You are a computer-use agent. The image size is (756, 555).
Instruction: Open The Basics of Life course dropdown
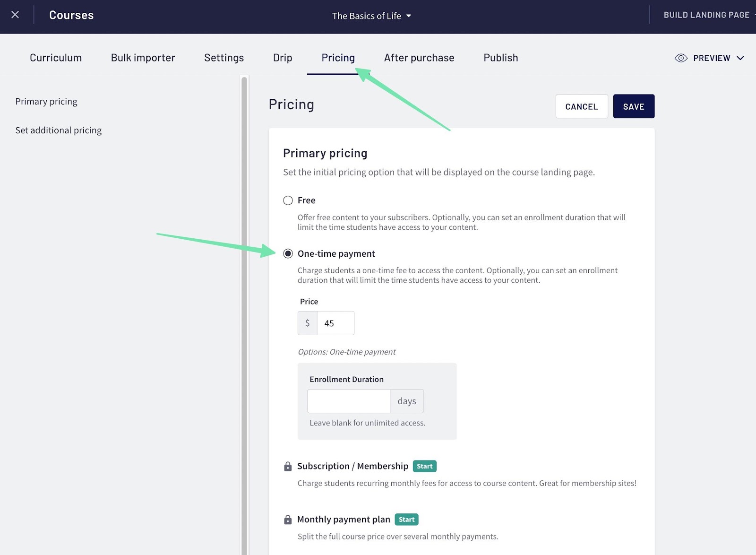[371, 16]
